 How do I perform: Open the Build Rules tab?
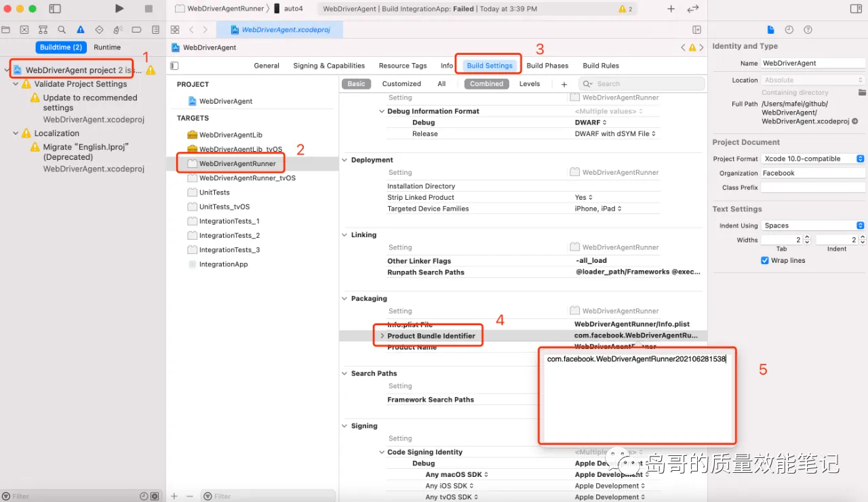coord(601,66)
